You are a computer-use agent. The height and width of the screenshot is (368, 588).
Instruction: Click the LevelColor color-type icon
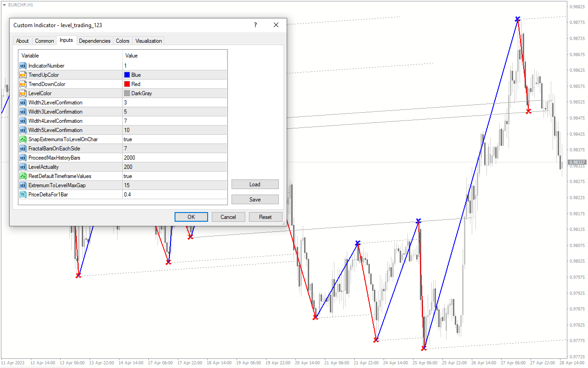coord(23,93)
